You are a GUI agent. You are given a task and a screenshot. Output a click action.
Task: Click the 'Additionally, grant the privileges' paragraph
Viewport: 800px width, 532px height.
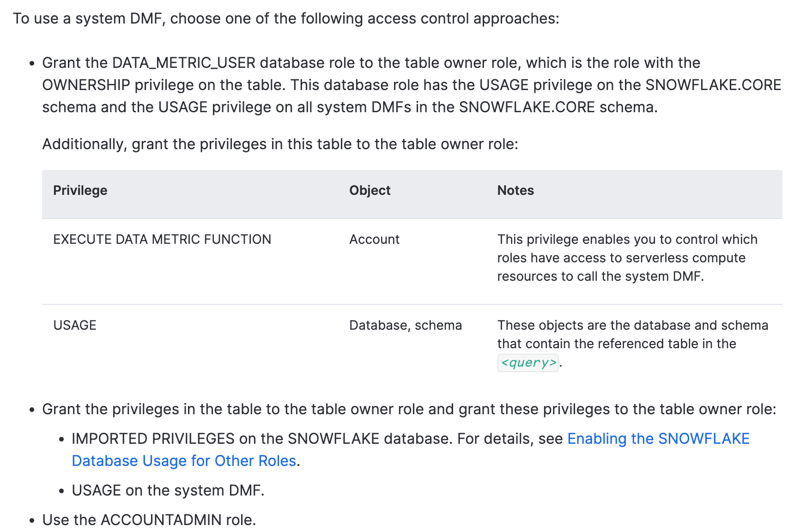[x=280, y=144]
